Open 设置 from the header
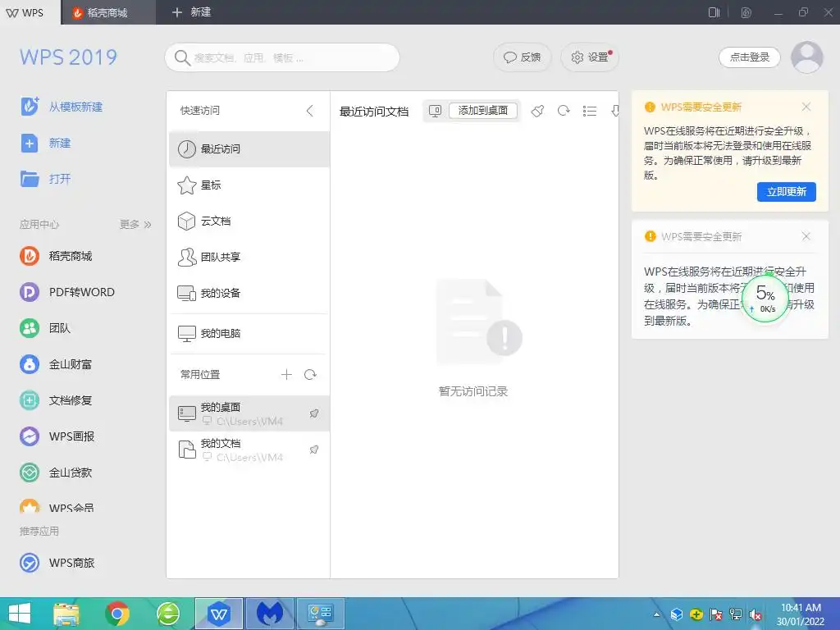 pyautogui.click(x=590, y=57)
